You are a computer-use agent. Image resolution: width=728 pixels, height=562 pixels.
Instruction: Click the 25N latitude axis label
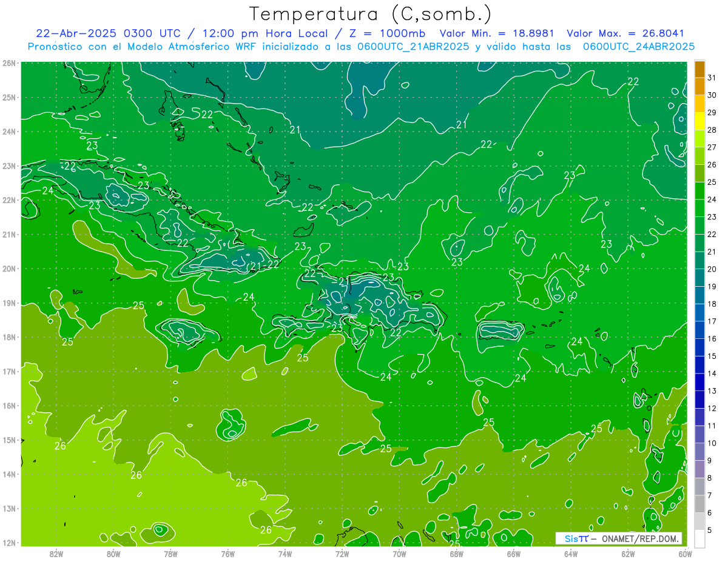pos(9,97)
